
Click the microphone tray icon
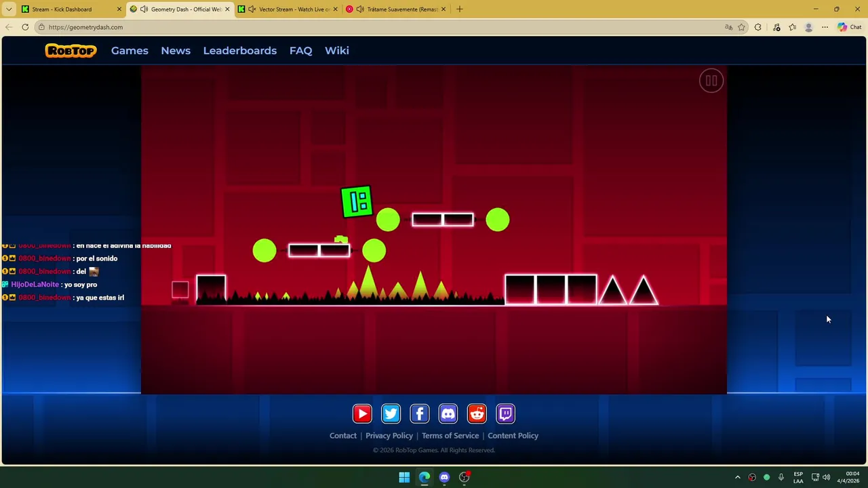(781, 477)
